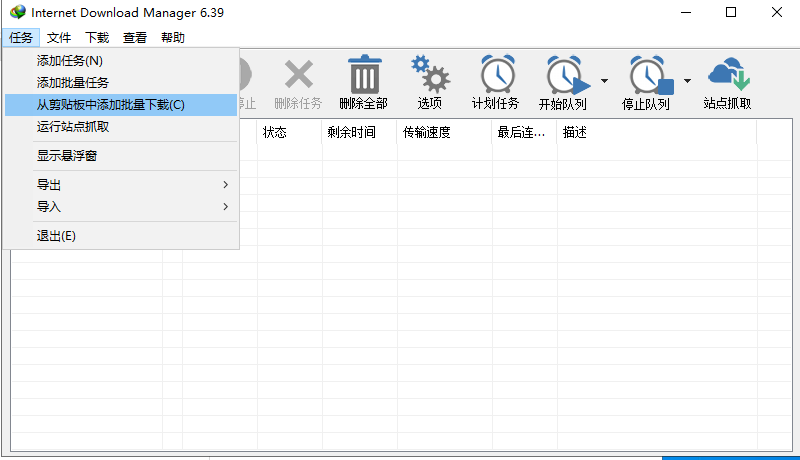Expand the 停止队列 dropdown arrow
The height and width of the screenshot is (460, 800).
687,80
